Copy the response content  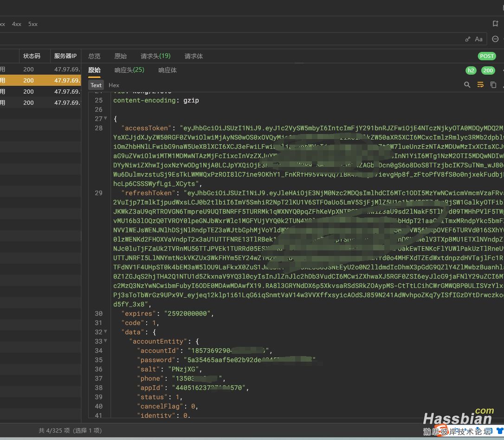[493, 85]
